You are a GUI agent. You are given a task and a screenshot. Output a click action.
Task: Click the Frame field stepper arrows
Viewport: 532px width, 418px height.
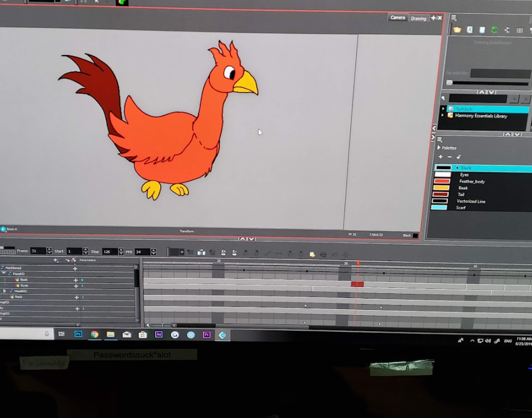click(49, 251)
